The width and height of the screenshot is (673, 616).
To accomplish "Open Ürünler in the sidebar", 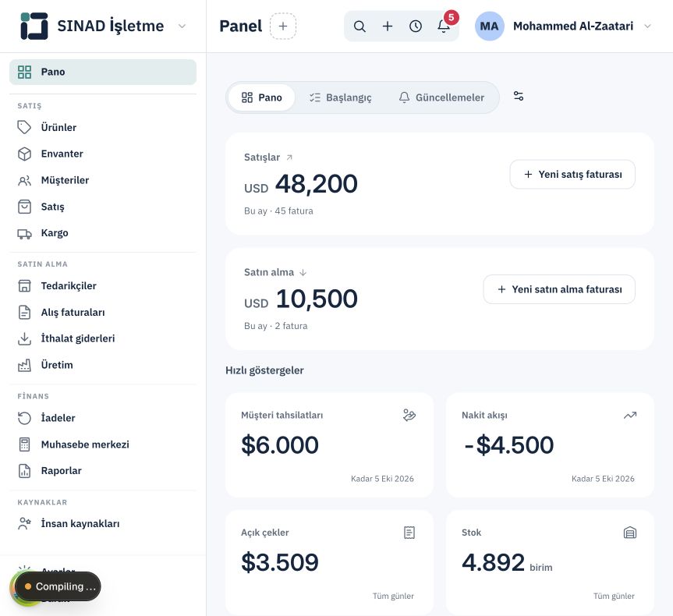I will point(103,128).
